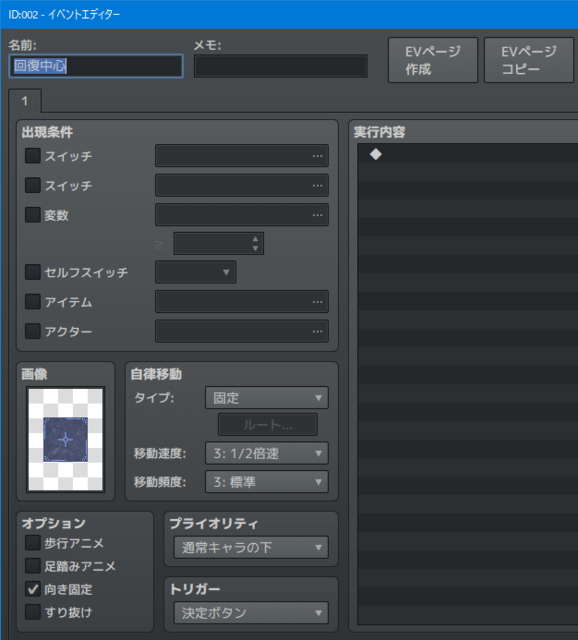Open the プライオリティ dropdown
Viewport: 578px width, 640px height.
click(x=251, y=547)
